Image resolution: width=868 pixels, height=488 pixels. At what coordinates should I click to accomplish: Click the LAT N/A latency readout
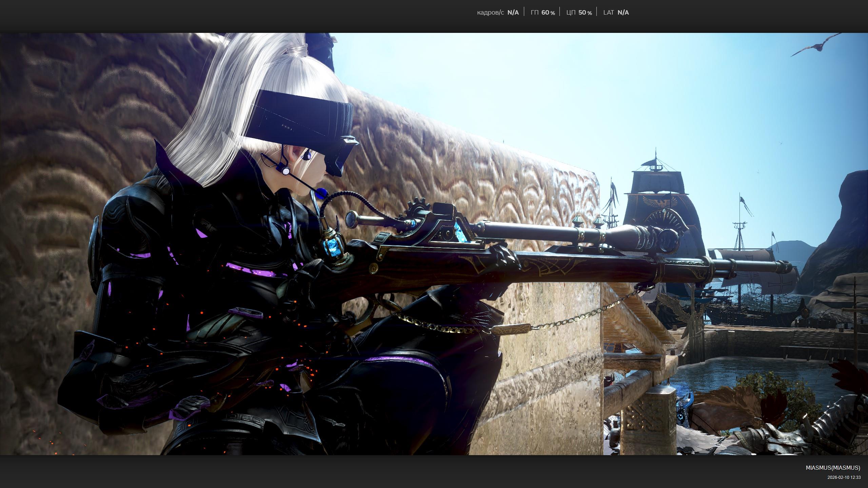click(x=616, y=13)
